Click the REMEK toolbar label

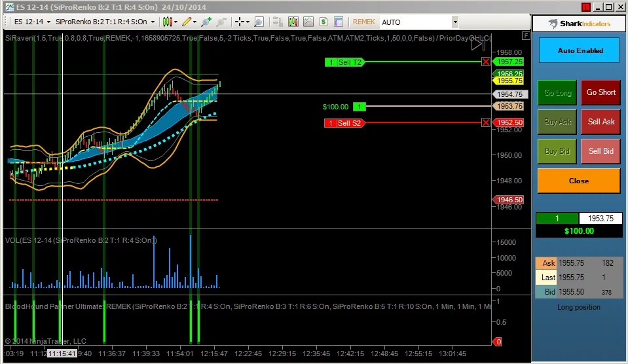tap(363, 22)
